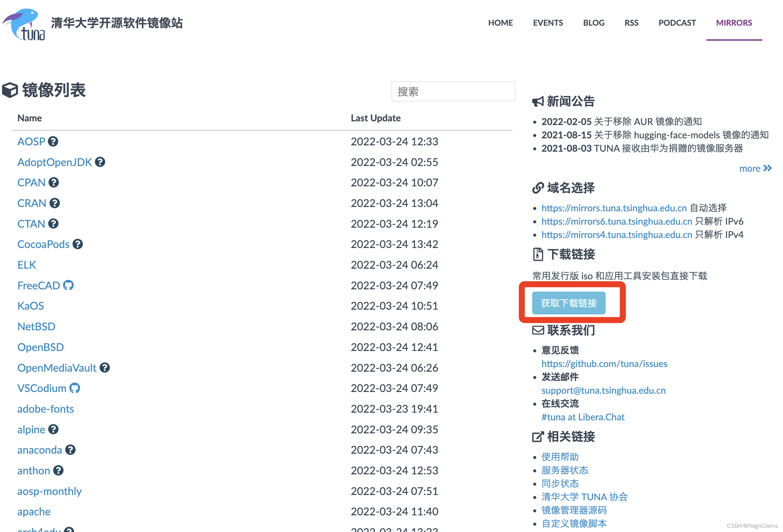Open help icon next to AOSP
This screenshot has width=783, height=532.
pos(53,141)
